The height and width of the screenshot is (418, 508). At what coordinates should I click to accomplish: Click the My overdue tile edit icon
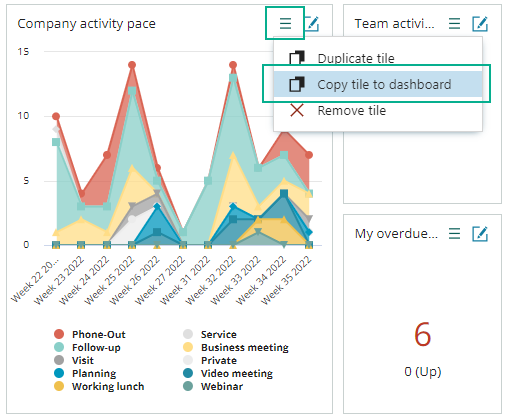480,233
